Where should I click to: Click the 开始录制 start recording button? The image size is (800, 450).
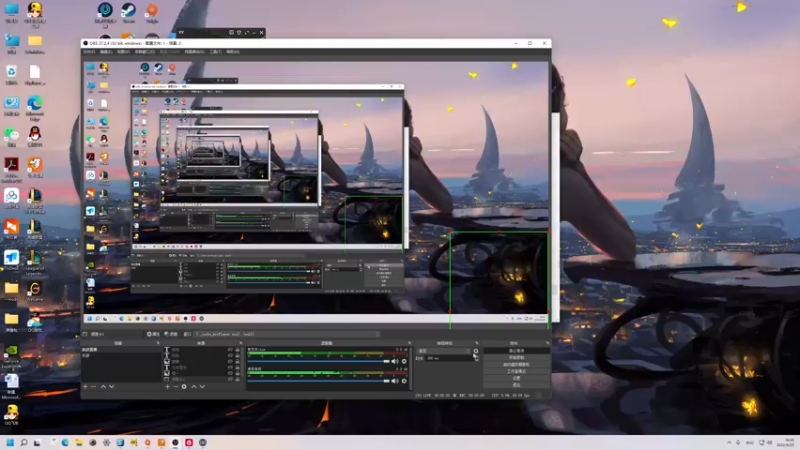tap(516, 358)
